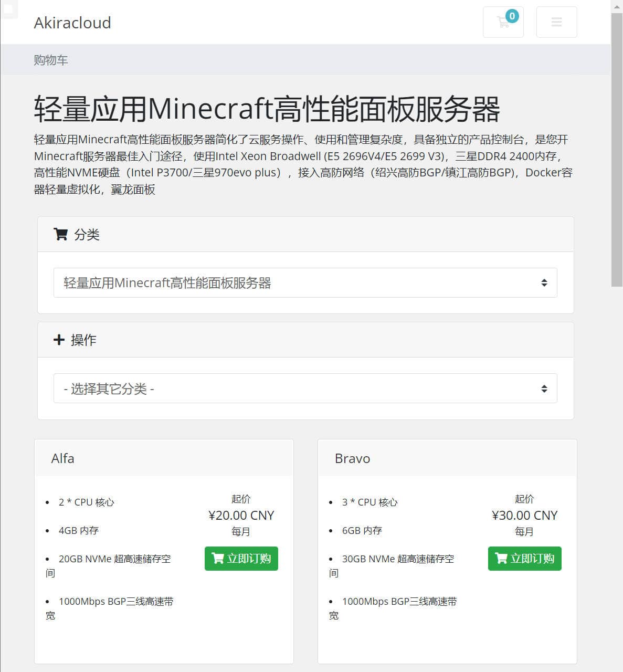623x672 pixels.
Task: Click the '6GB 内存' feature text
Action: click(362, 530)
